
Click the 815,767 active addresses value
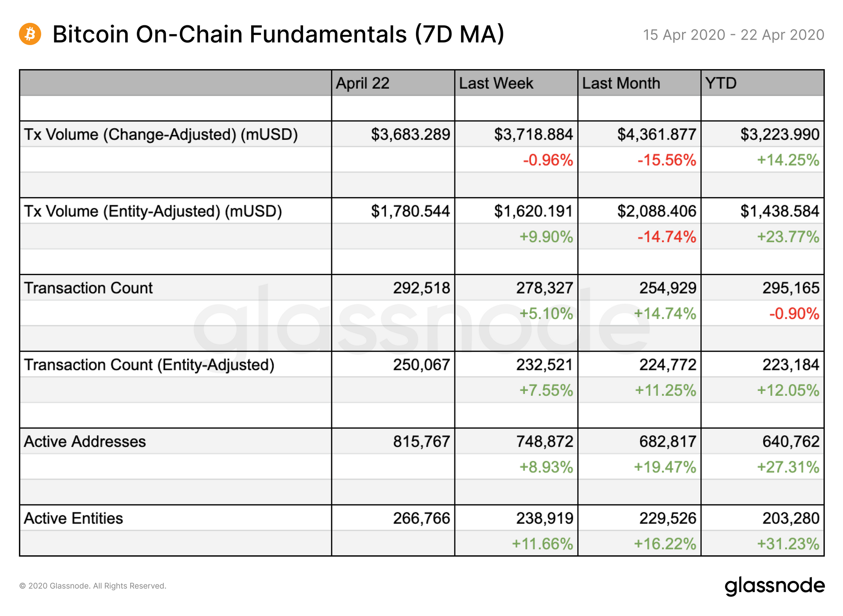421,441
